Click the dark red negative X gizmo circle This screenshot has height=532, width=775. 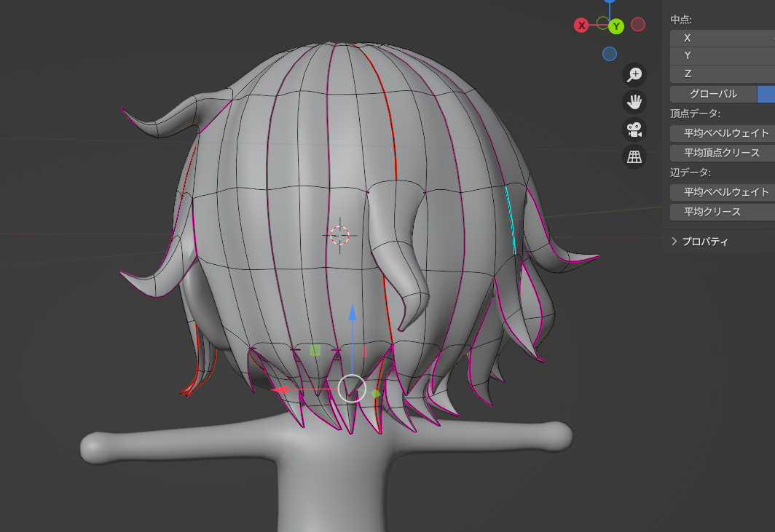point(638,25)
